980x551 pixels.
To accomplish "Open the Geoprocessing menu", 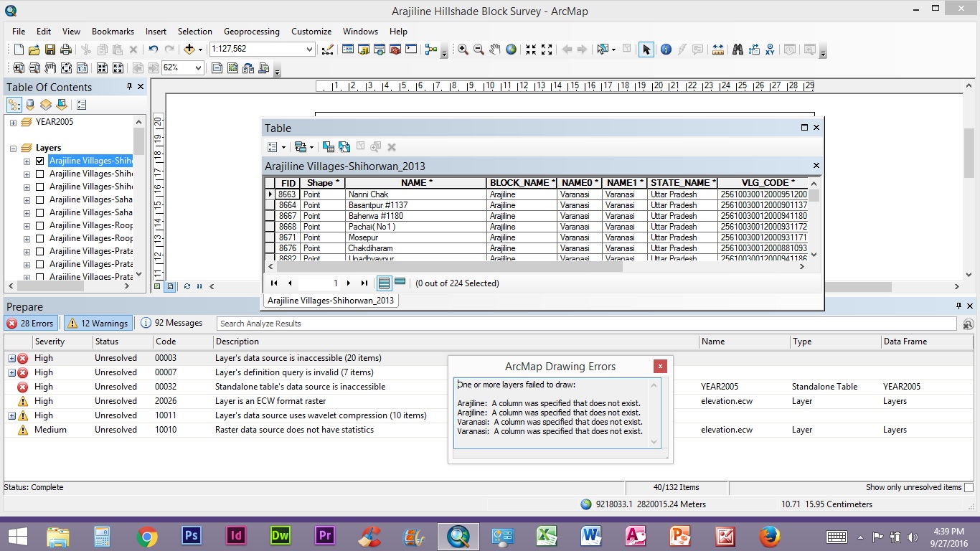I will point(251,32).
